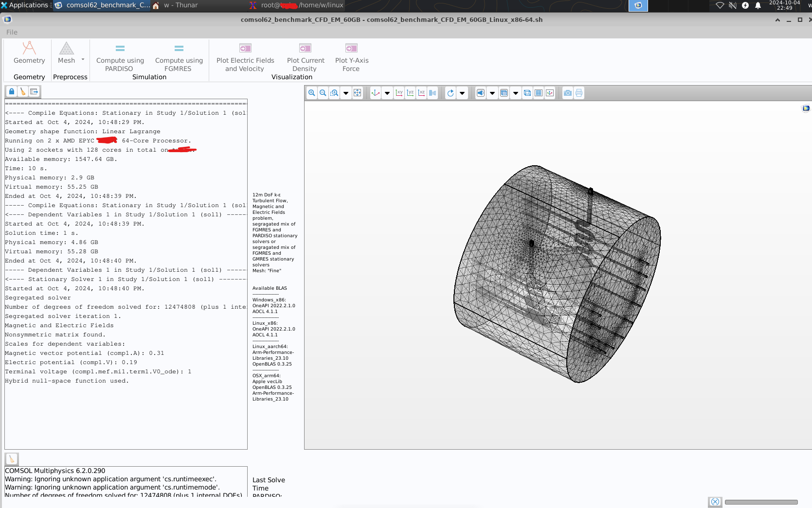This screenshot has height=508, width=812.
Task: Take a snapshot with the camera icon
Action: [x=567, y=93]
